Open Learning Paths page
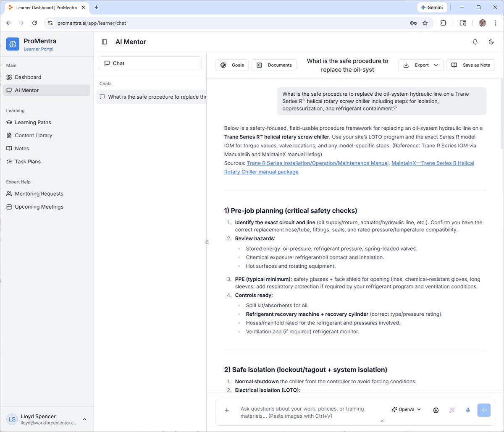 [47, 123]
